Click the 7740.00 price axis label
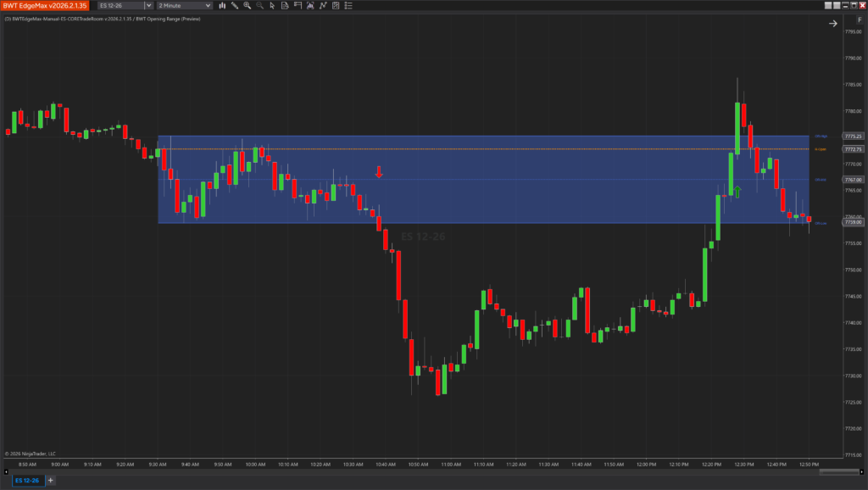The height and width of the screenshot is (490, 868). (853, 323)
